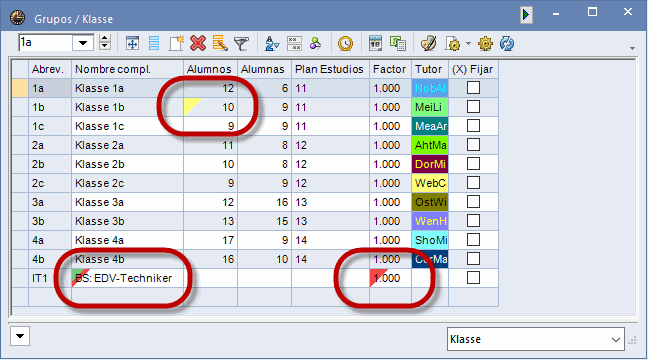
Task: Click the xx field blocks icon
Action: pyautogui.click(x=294, y=43)
